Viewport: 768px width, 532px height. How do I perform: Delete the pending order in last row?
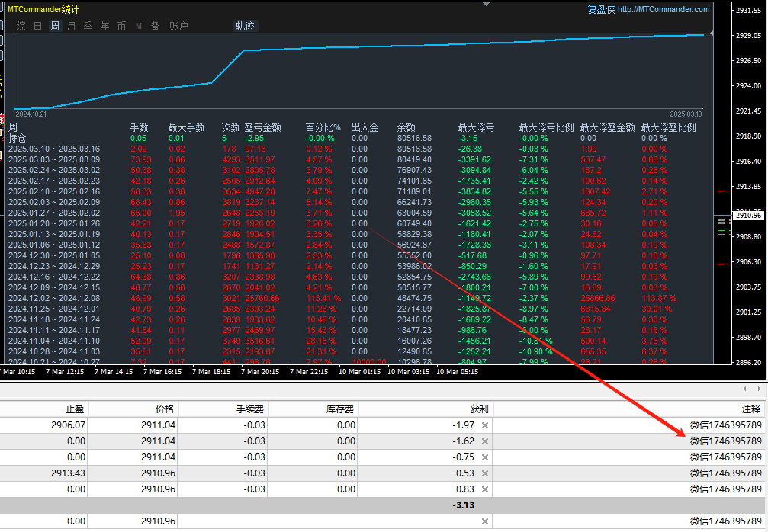tap(485, 521)
